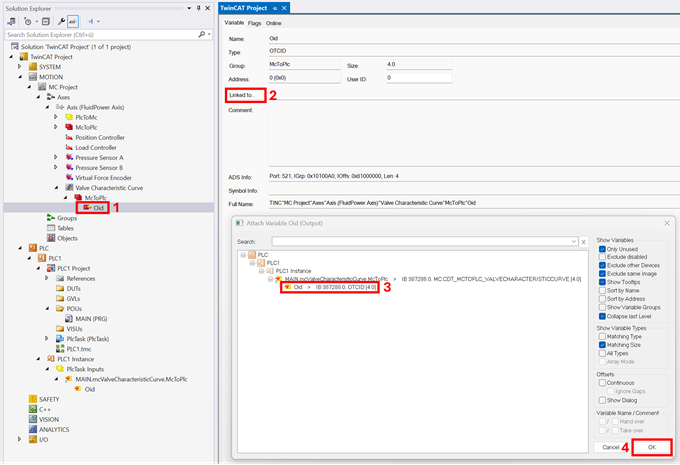680x465 pixels.
Task: Expand the Pressure Sensor A node
Action: pos(56,157)
